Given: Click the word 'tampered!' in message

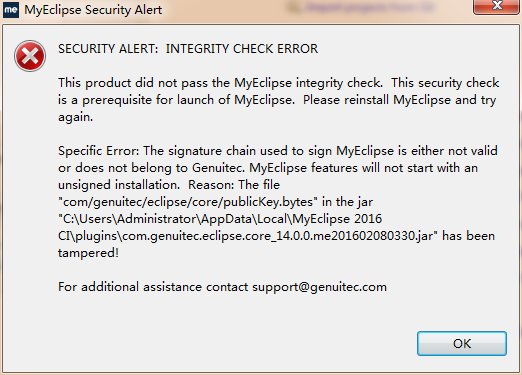Looking at the screenshot, I should click(x=88, y=253).
